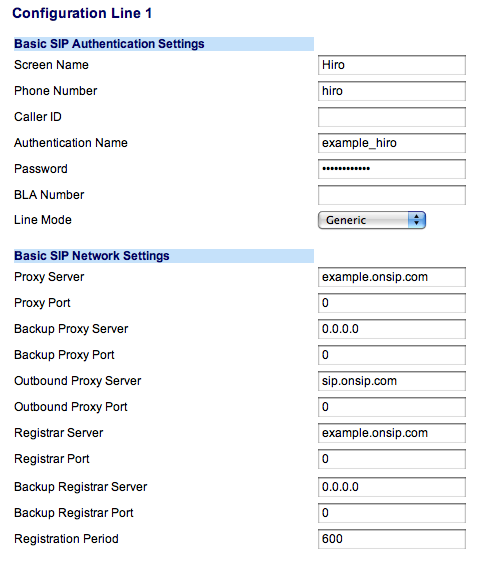Select the Backup Proxy Port field

tap(392, 355)
